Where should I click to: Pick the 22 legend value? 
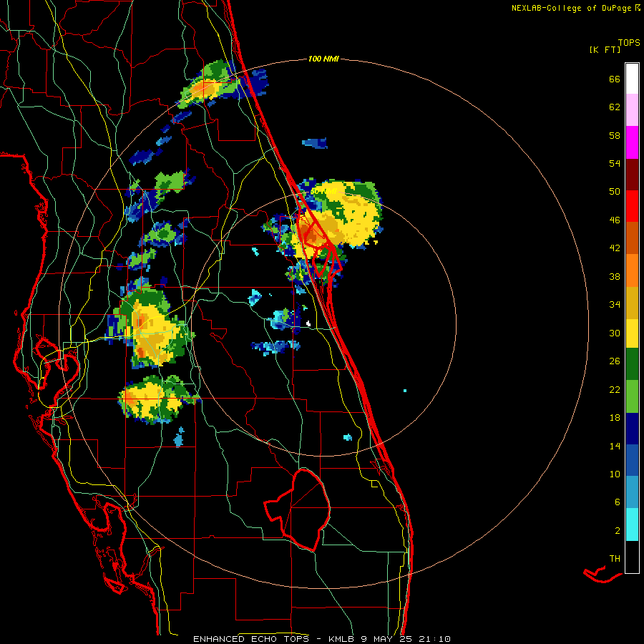pyautogui.click(x=615, y=389)
